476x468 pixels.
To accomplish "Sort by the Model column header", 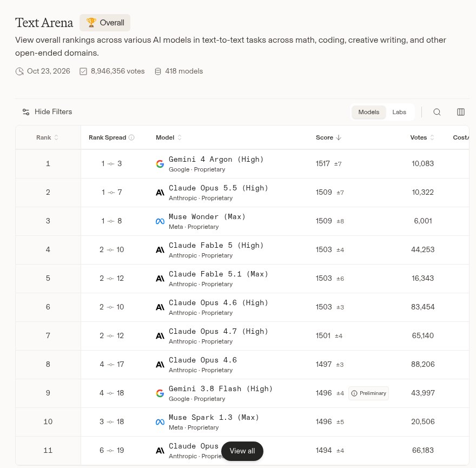I will coord(168,137).
